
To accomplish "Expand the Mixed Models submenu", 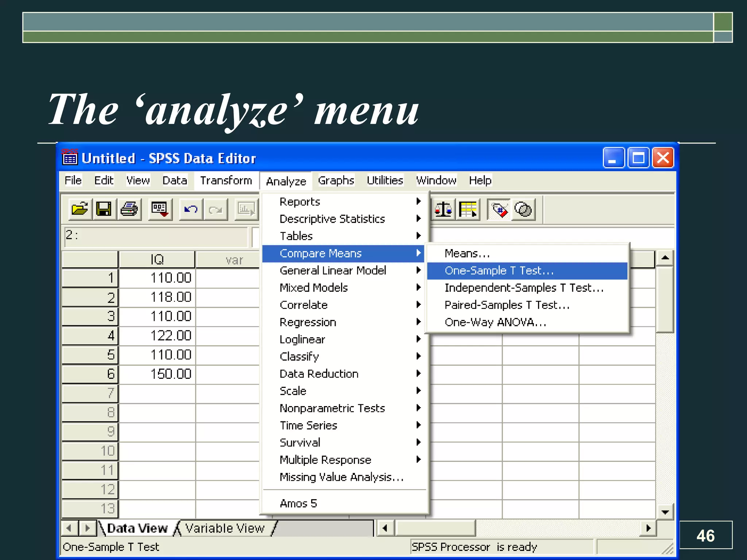I will pyautogui.click(x=343, y=288).
